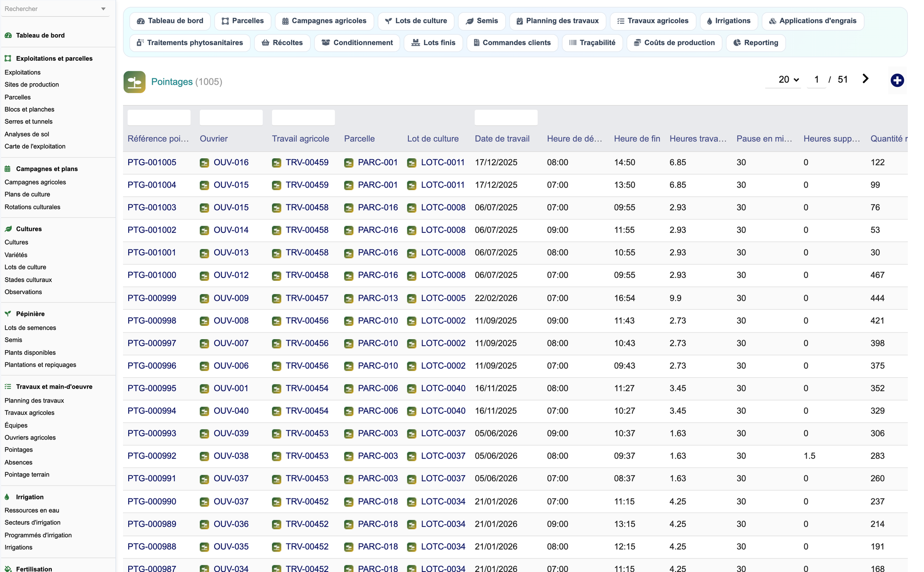
Task: Open worker link OUV-009
Action: [231, 298]
